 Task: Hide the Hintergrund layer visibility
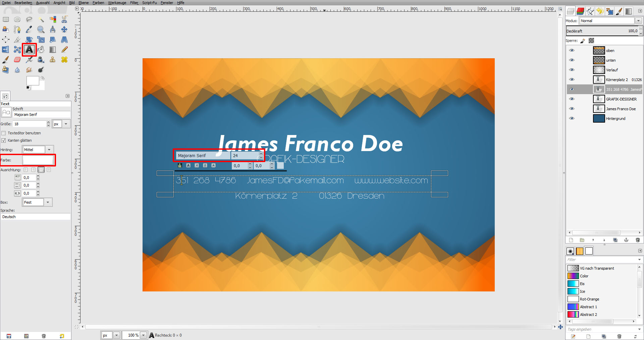(572, 118)
